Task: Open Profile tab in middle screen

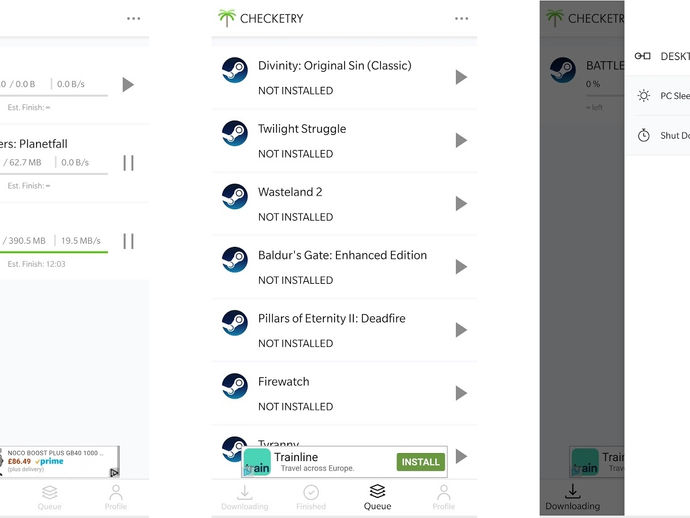Action: click(x=444, y=498)
